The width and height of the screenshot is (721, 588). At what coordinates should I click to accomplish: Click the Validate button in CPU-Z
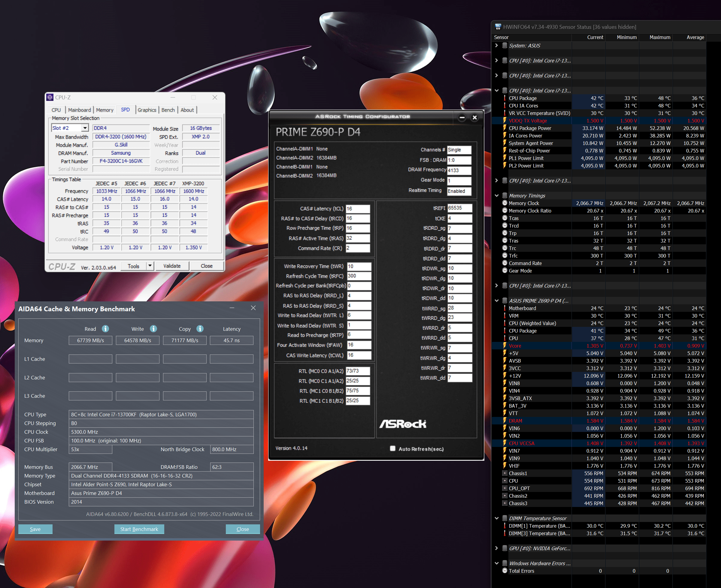pyautogui.click(x=172, y=266)
